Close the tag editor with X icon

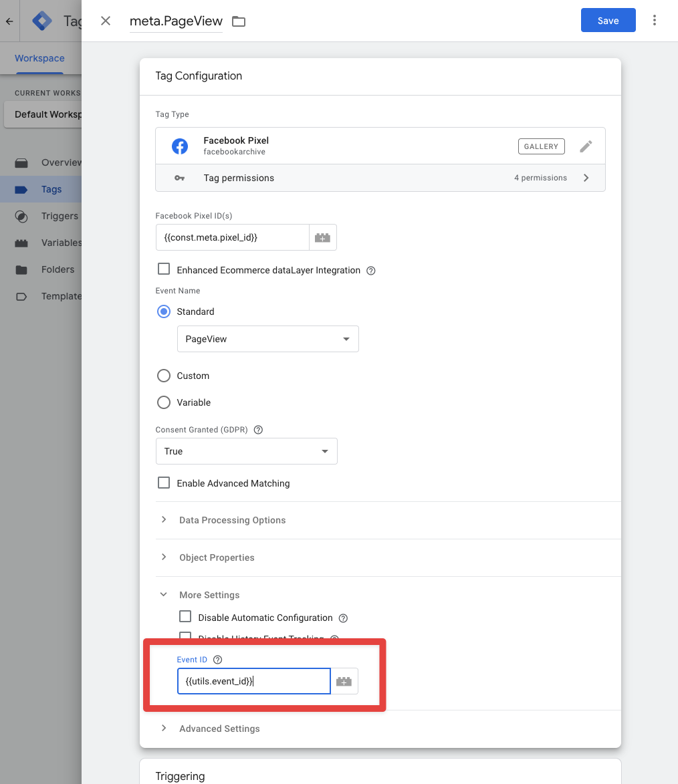pyautogui.click(x=106, y=21)
